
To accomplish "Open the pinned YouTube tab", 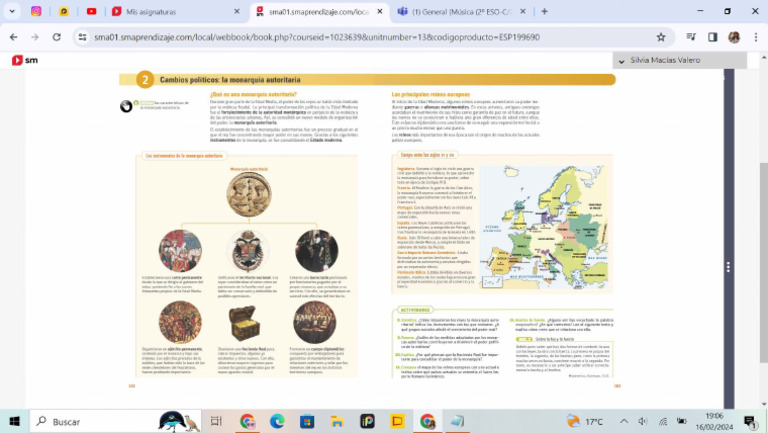I will (x=92, y=11).
